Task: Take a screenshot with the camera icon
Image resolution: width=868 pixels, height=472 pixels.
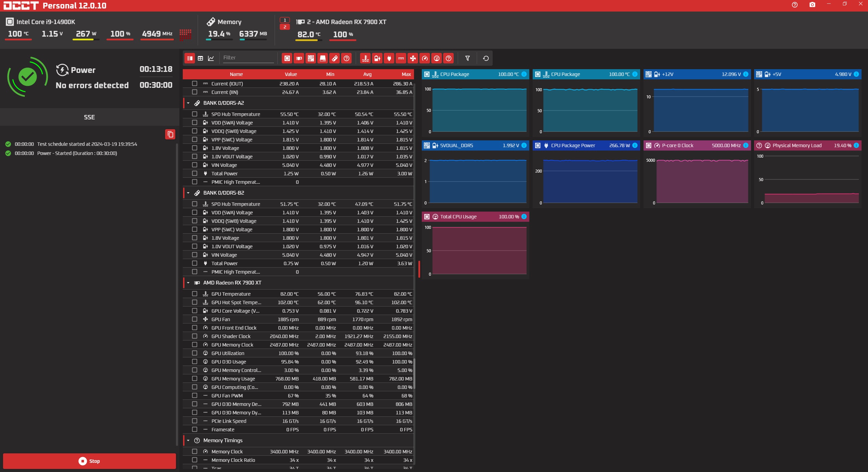Action: (x=812, y=5)
